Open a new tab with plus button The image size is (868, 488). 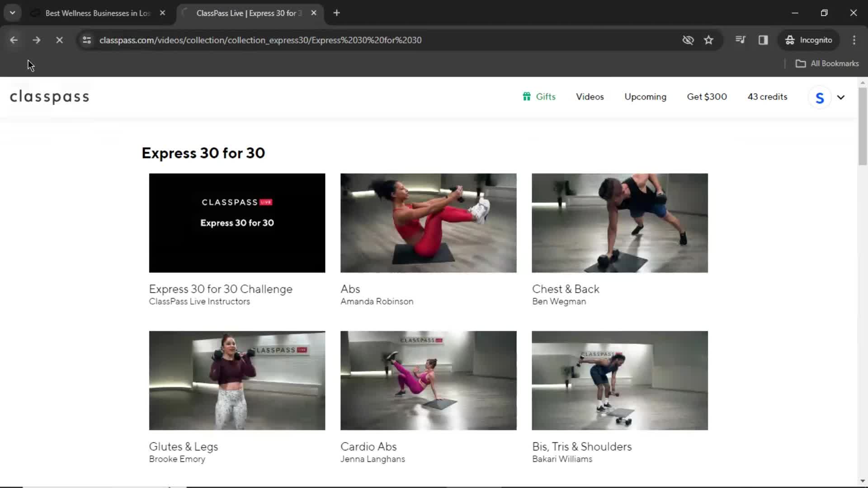coord(336,13)
